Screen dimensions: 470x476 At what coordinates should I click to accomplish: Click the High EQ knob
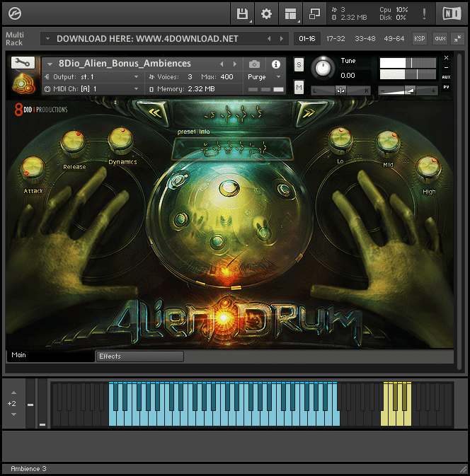[x=428, y=168]
